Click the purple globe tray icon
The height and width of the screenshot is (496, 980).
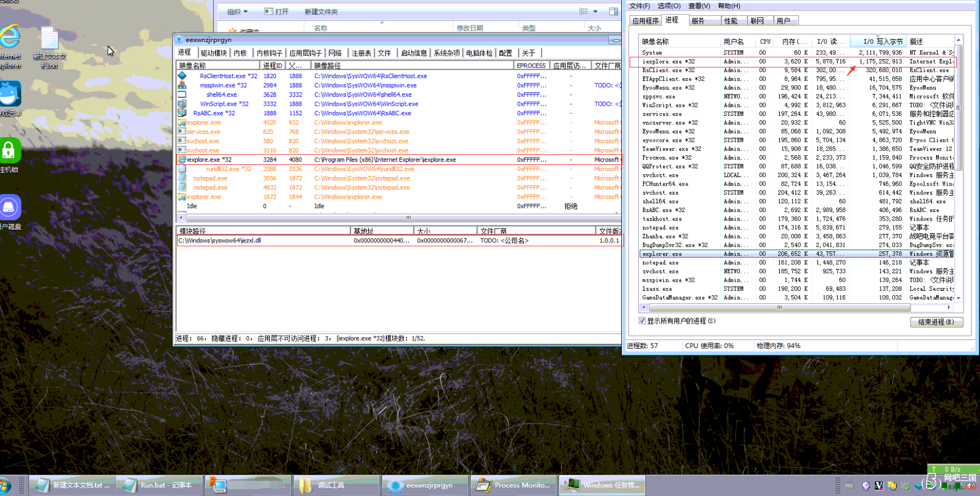[866, 485]
